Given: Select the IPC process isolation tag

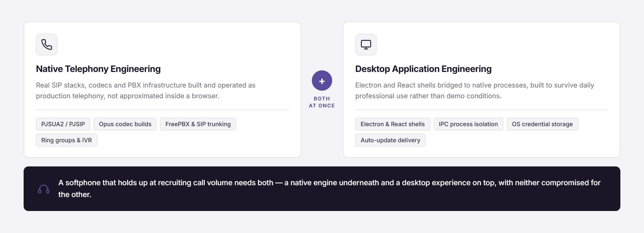Looking at the screenshot, I should (469, 124).
